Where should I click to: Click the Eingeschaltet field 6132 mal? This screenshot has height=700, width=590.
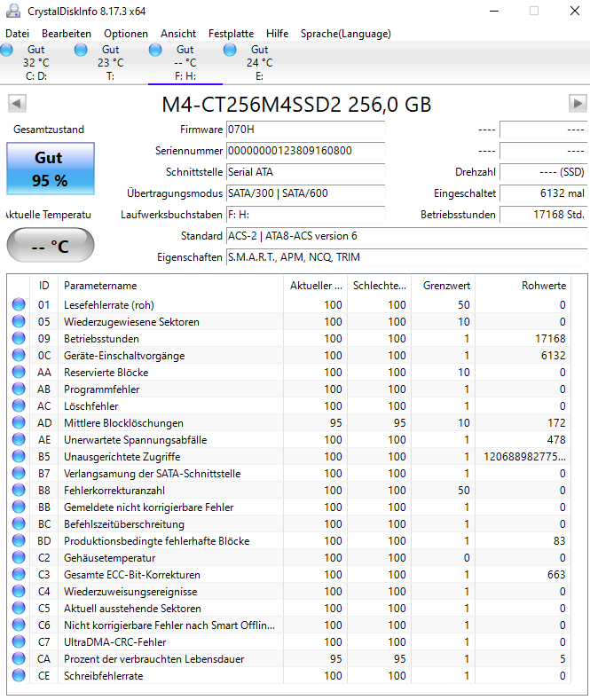click(x=543, y=193)
